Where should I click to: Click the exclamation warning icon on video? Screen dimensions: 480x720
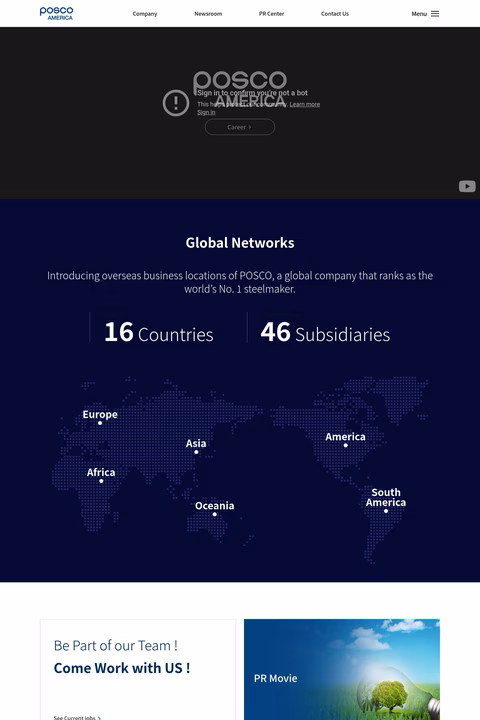(x=176, y=103)
